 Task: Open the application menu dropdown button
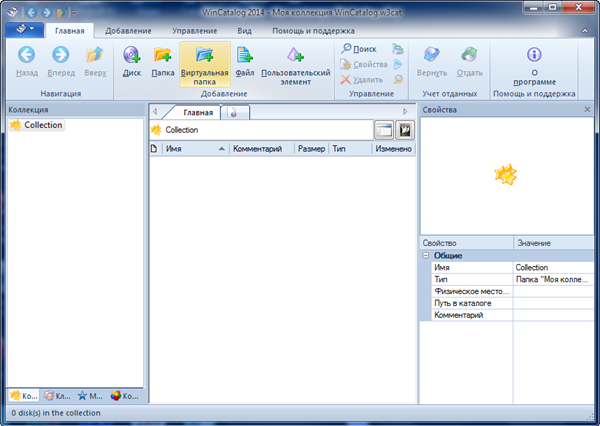(x=21, y=31)
